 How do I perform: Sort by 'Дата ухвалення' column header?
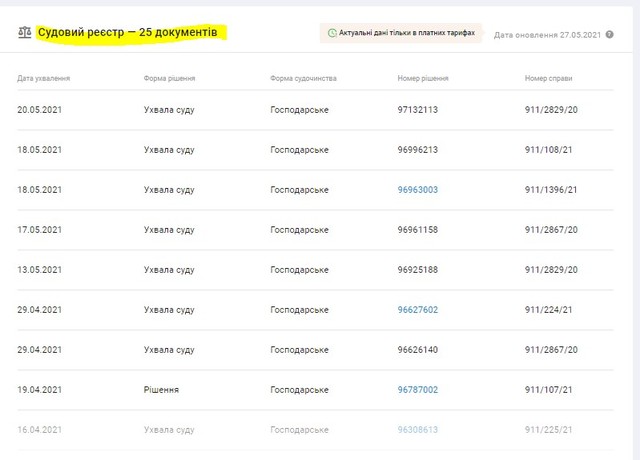click(44, 77)
